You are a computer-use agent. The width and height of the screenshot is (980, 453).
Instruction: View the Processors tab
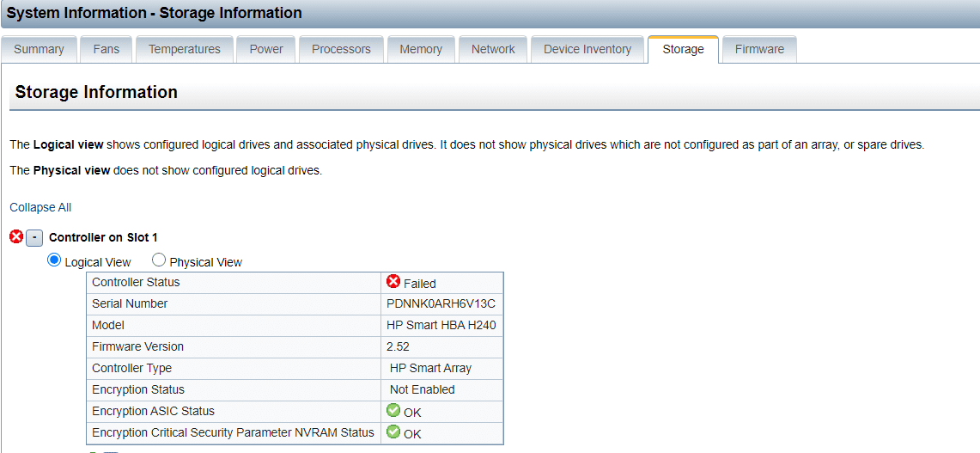[341, 50]
